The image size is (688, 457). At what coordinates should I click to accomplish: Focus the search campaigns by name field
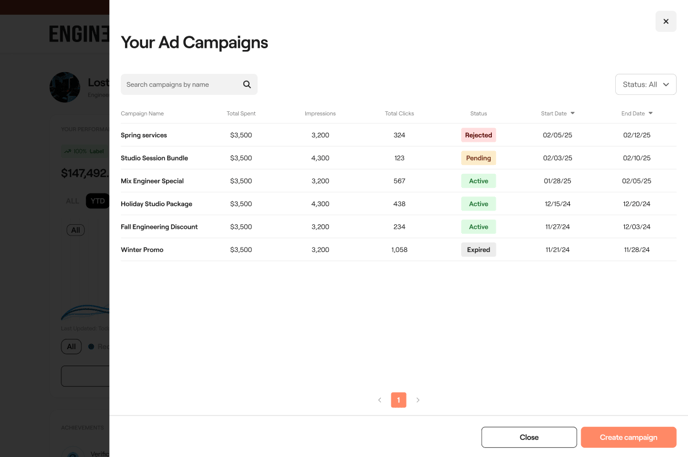tap(180, 85)
